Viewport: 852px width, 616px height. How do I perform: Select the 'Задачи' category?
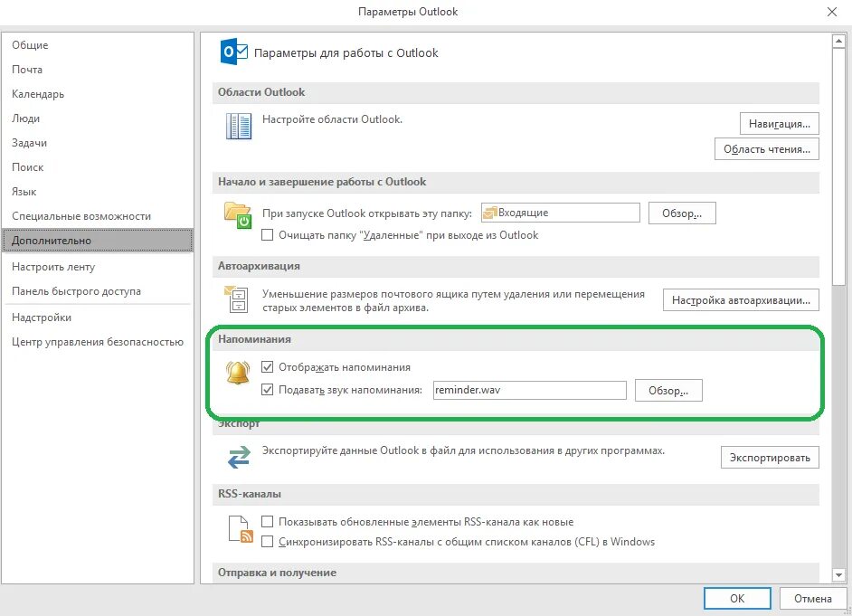[x=98, y=143]
